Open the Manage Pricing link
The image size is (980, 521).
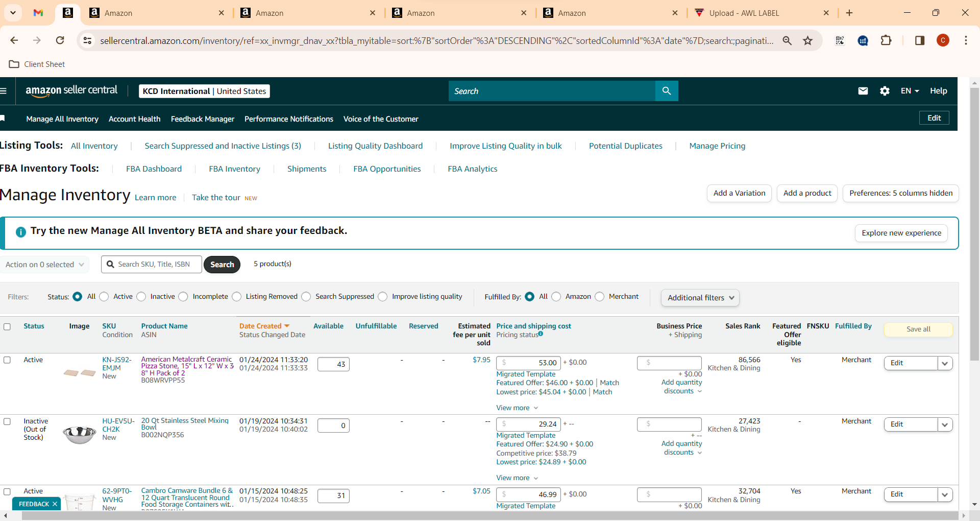click(x=717, y=146)
